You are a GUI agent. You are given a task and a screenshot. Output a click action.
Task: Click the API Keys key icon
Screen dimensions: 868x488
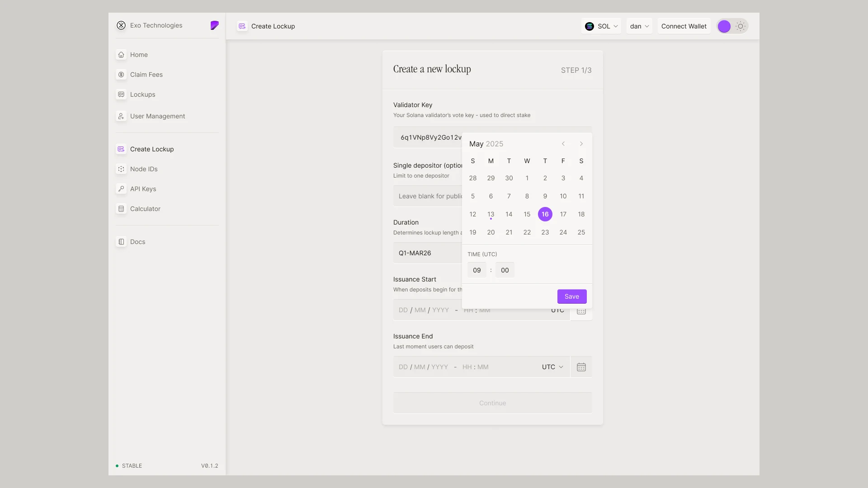(x=121, y=189)
